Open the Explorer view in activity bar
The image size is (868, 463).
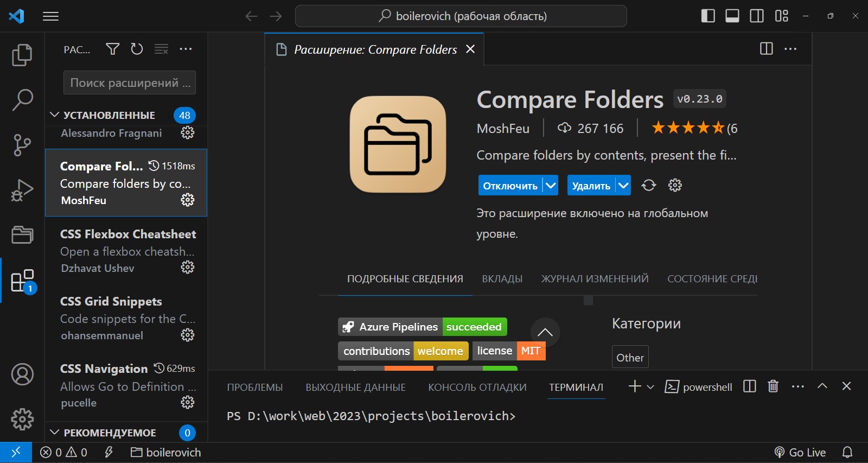click(22, 55)
